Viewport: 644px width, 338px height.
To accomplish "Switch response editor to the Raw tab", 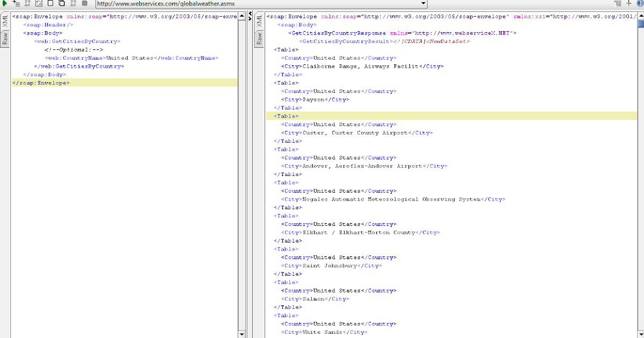I will coord(259,39).
